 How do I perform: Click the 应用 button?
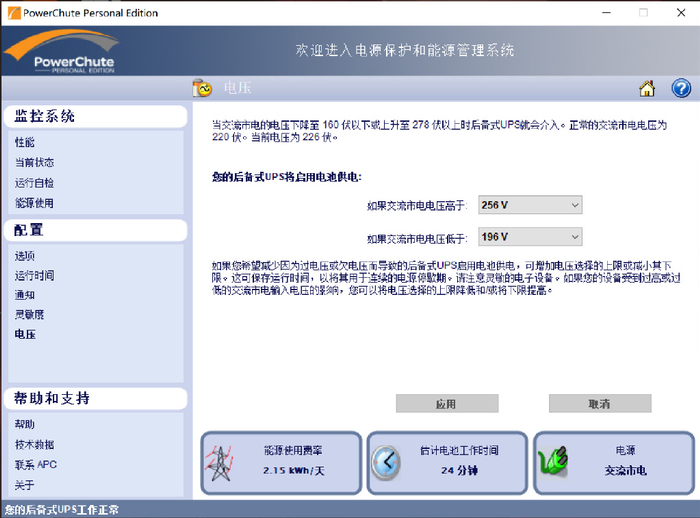tap(447, 403)
